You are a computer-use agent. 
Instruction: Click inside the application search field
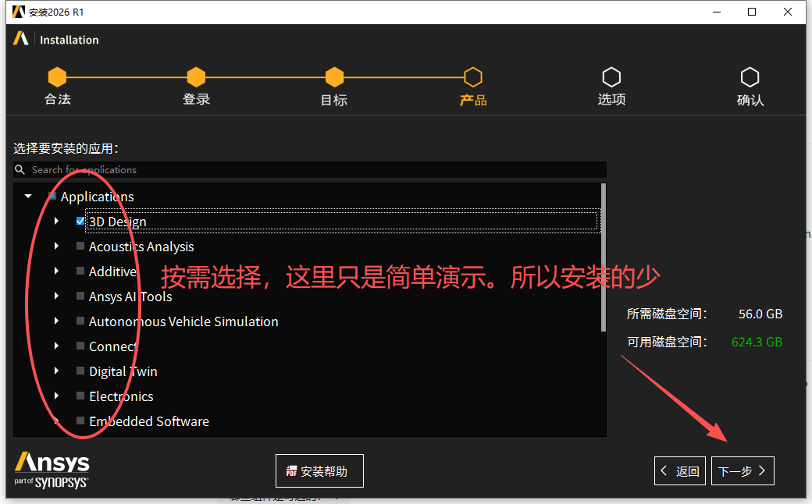click(x=234, y=169)
